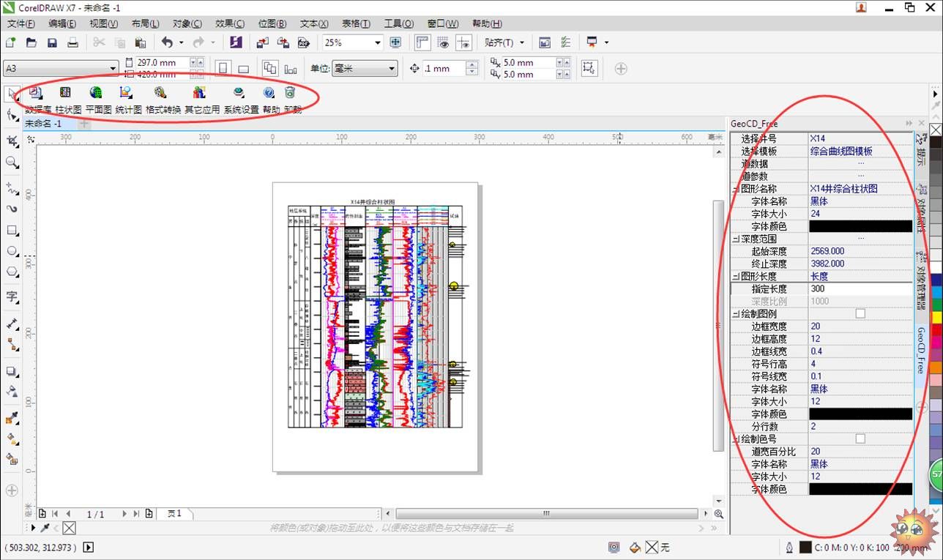Open the 位图(B) menu
The height and width of the screenshot is (560, 943).
tap(272, 23)
